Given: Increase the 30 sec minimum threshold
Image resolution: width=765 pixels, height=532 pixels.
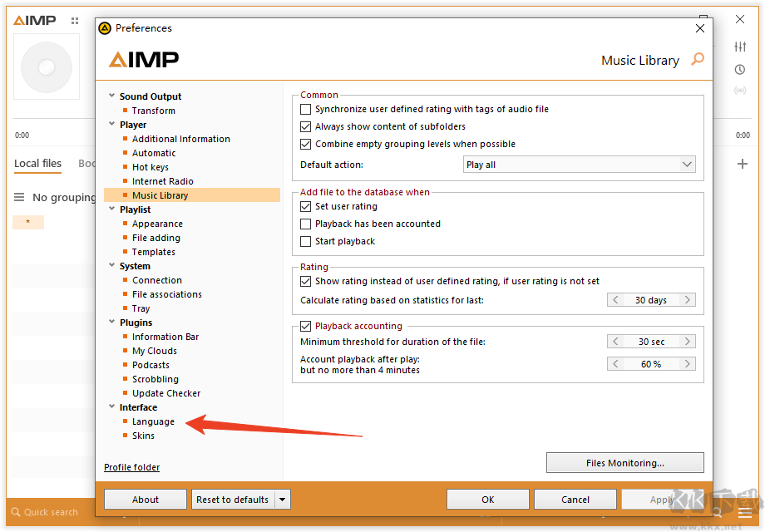Looking at the screenshot, I should click(688, 342).
